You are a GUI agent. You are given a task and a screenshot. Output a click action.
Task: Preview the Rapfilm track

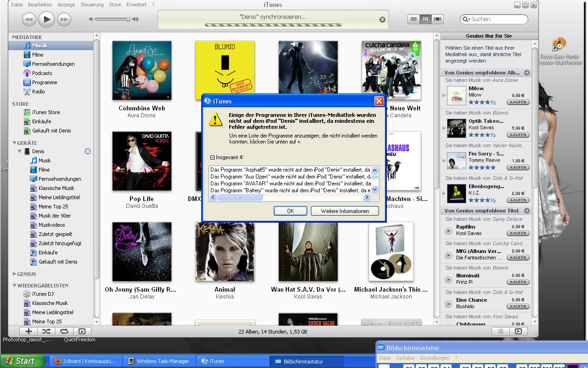(448, 231)
